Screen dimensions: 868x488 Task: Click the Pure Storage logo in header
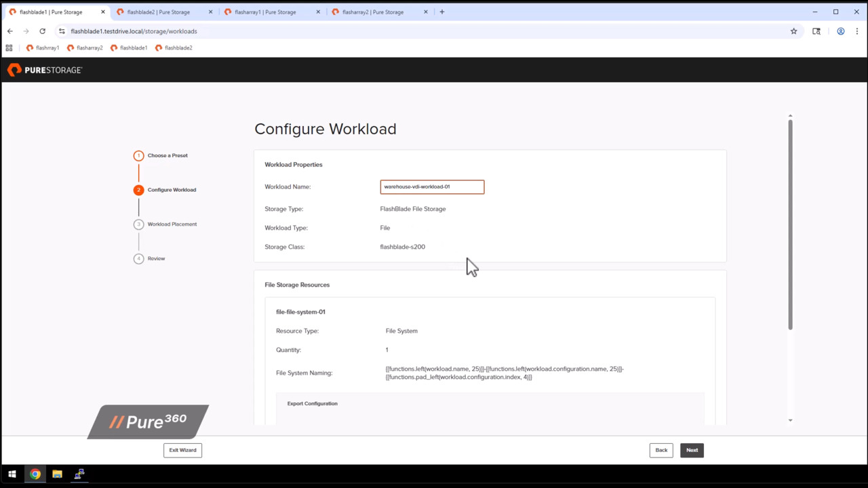click(45, 70)
